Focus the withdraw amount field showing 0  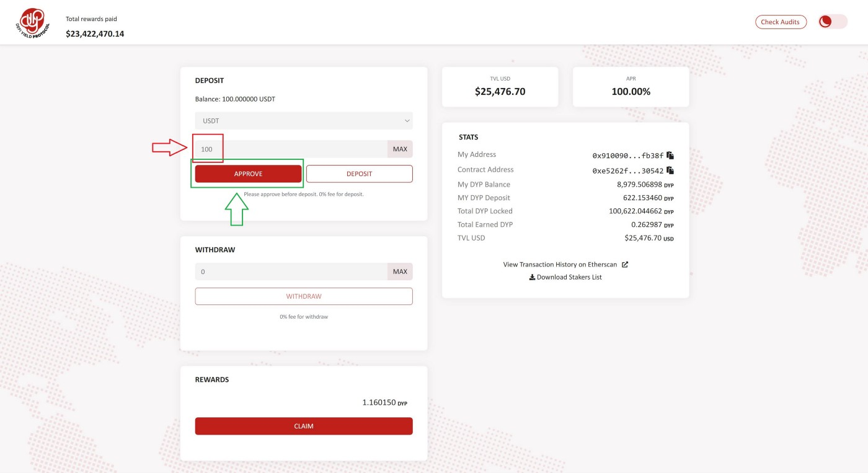291,272
